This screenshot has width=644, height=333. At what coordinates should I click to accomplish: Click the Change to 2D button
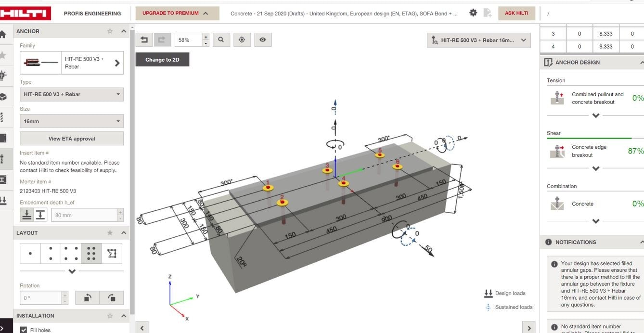tap(162, 61)
